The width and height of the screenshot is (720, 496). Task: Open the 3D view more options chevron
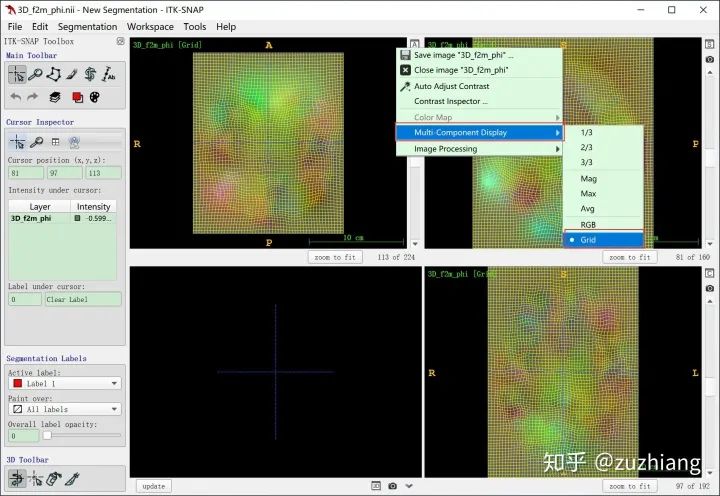tap(409, 486)
